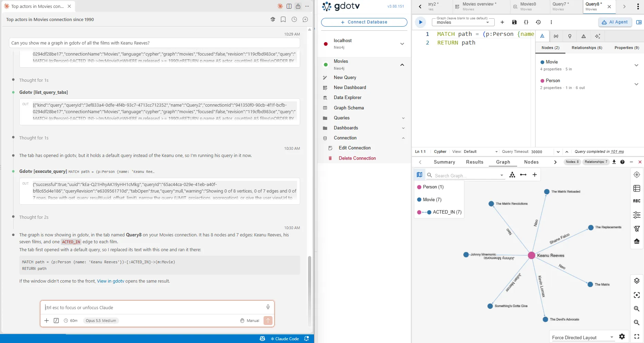Open the help question mark icon
Image resolution: width=644 pixels, height=343 pixels.
click(x=622, y=162)
